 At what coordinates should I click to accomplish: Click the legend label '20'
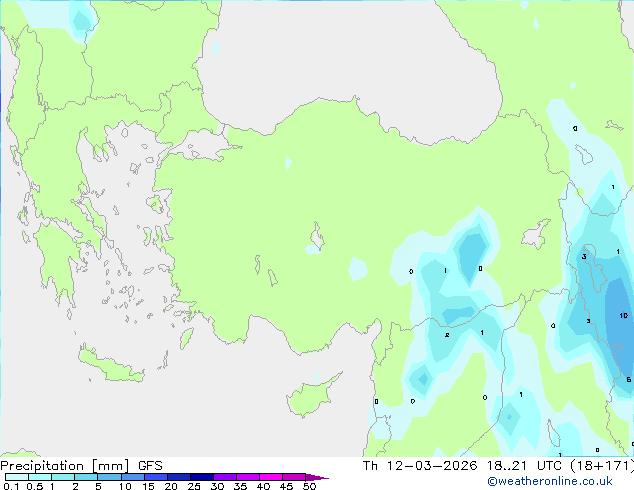tap(171, 486)
